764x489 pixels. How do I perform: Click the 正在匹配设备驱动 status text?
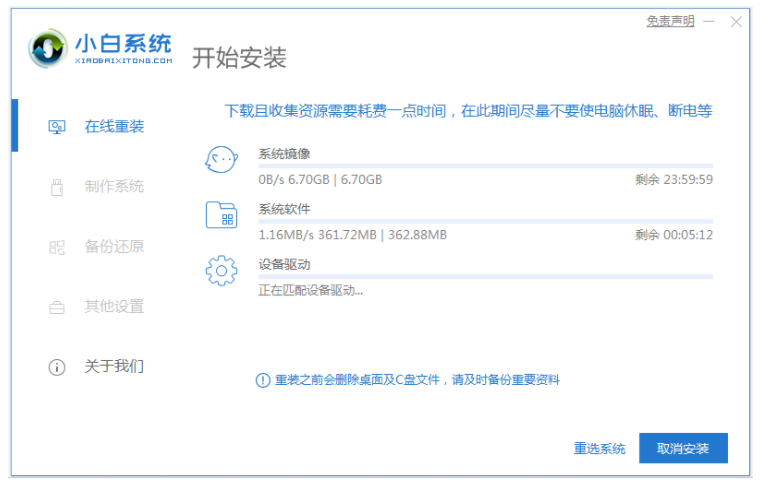(x=310, y=291)
